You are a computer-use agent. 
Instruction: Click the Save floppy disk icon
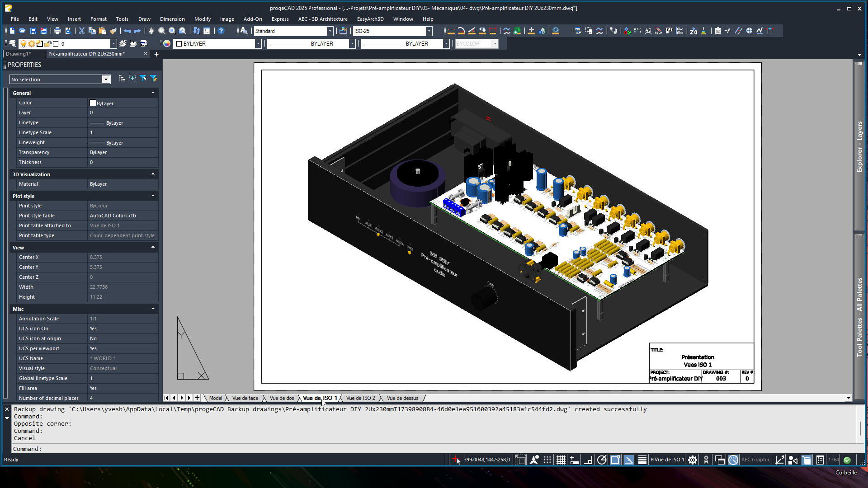[33, 31]
